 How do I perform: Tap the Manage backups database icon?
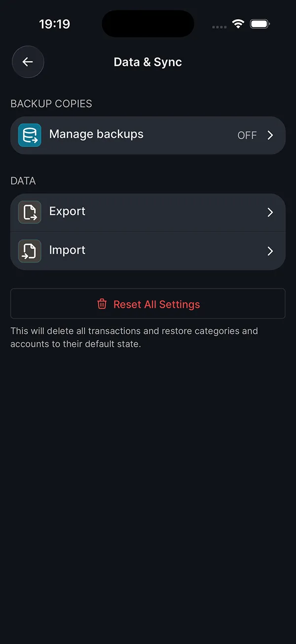pyautogui.click(x=29, y=135)
